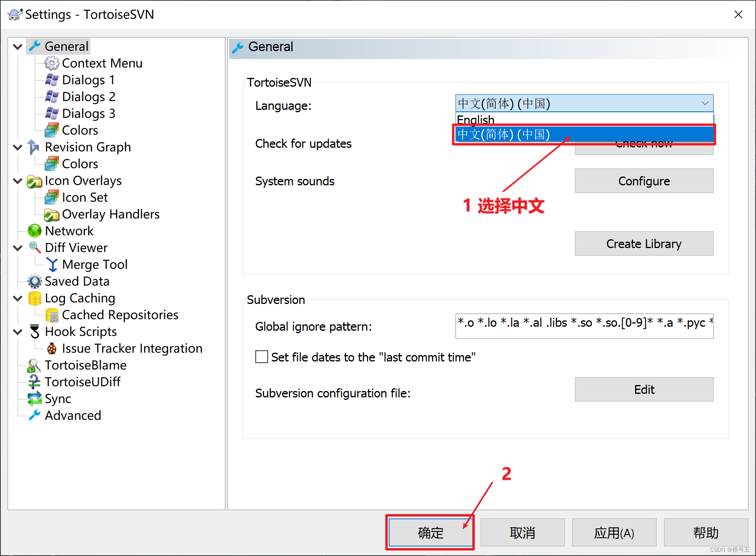This screenshot has height=556, width=756.
Task: Click the Diff Viewer magnifier icon
Action: pos(35,248)
